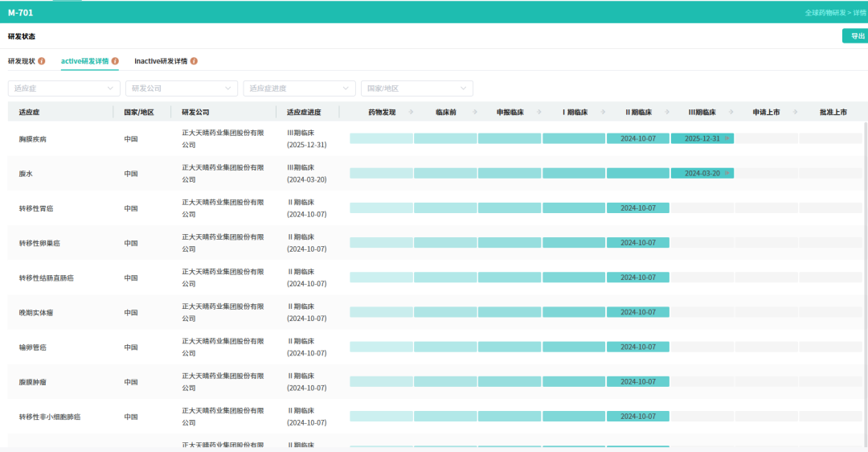Click arrow icon after 药物发现 column header
The height and width of the screenshot is (452, 868).
click(411, 112)
